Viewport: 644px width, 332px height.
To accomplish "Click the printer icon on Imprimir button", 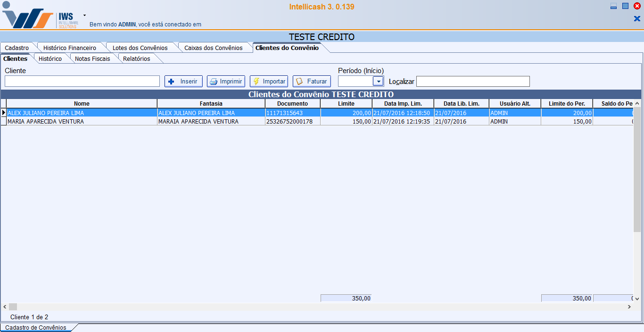I will 214,82.
